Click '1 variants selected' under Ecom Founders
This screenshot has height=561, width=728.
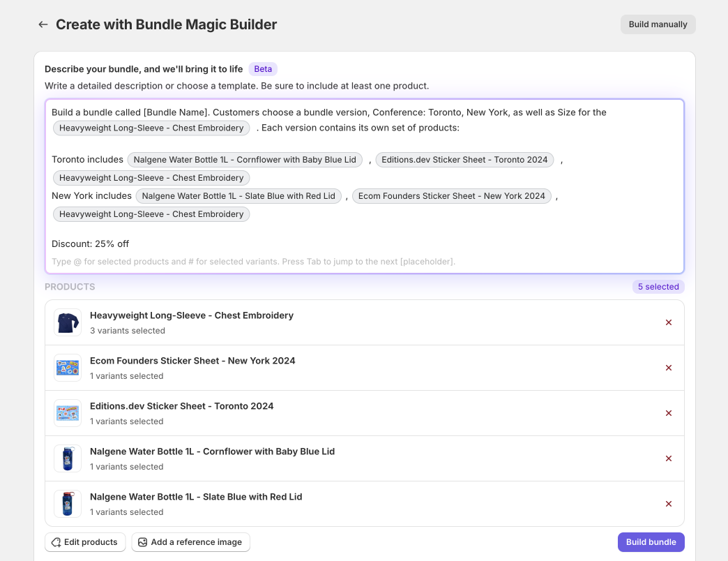(127, 376)
